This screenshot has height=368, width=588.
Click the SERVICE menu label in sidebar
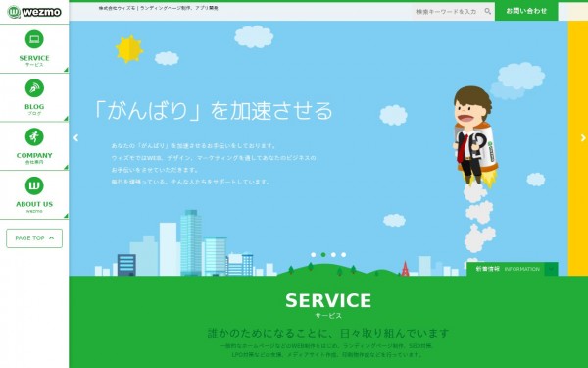pyautogui.click(x=34, y=58)
